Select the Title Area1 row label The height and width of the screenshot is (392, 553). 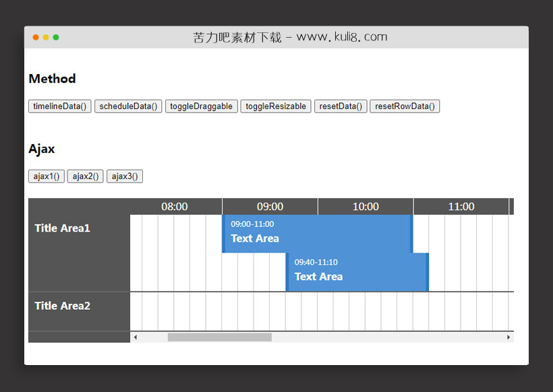[63, 228]
